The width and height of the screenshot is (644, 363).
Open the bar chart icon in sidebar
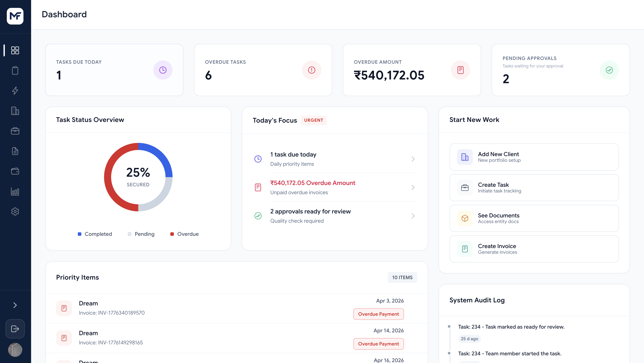[15, 192]
